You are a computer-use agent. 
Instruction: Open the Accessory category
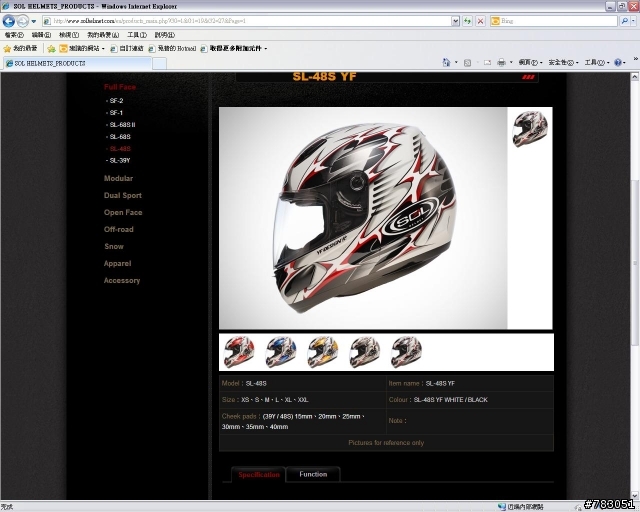pyautogui.click(x=122, y=280)
